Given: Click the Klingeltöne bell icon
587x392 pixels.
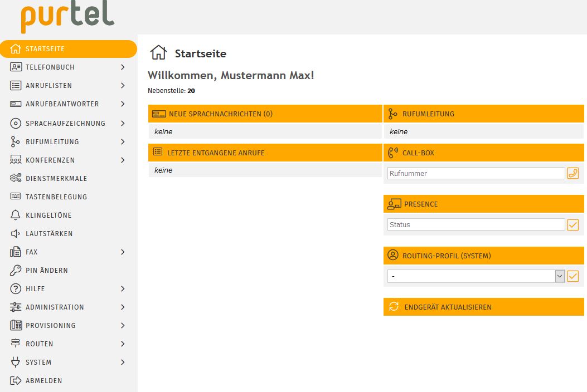Looking at the screenshot, I should [16, 215].
